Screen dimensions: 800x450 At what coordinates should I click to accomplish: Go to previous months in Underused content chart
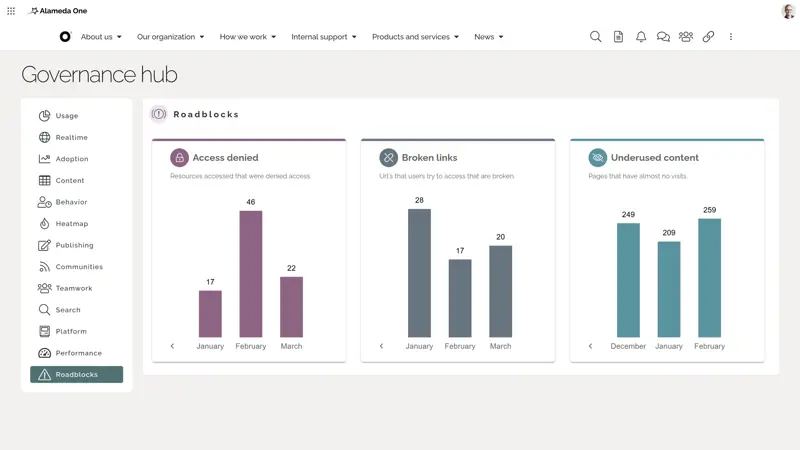[x=590, y=346]
